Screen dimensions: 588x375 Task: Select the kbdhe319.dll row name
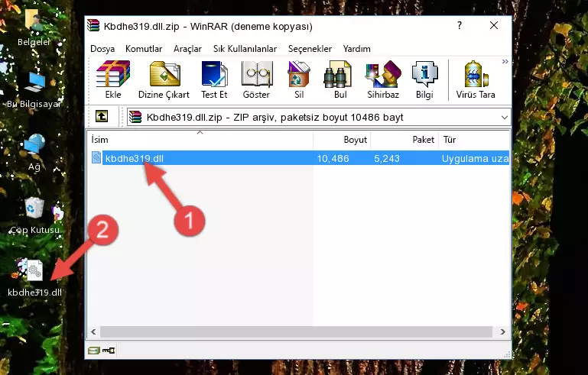(x=135, y=158)
